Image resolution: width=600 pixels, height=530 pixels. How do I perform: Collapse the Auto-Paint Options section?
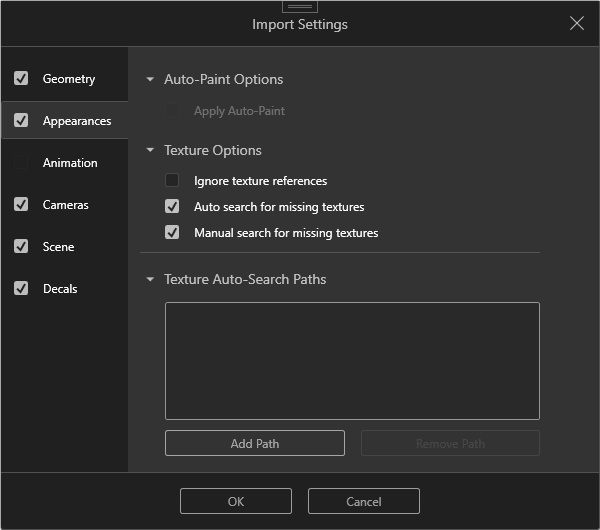click(151, 79)
